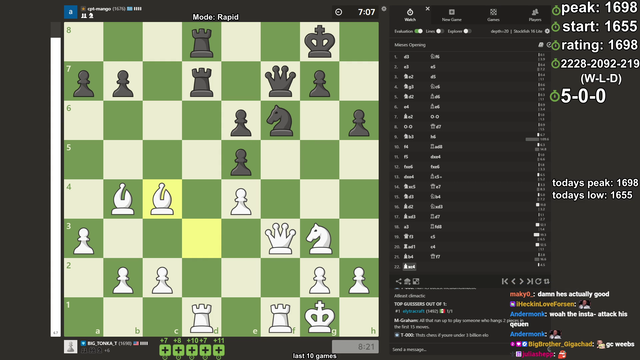Click the gear icon right of the 7:07 clock
Screen dimensions: 640x360
click(x=384, y=9)
